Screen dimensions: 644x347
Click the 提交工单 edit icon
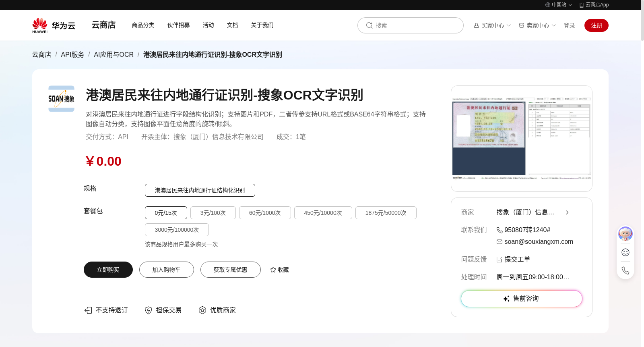point(500,260)
